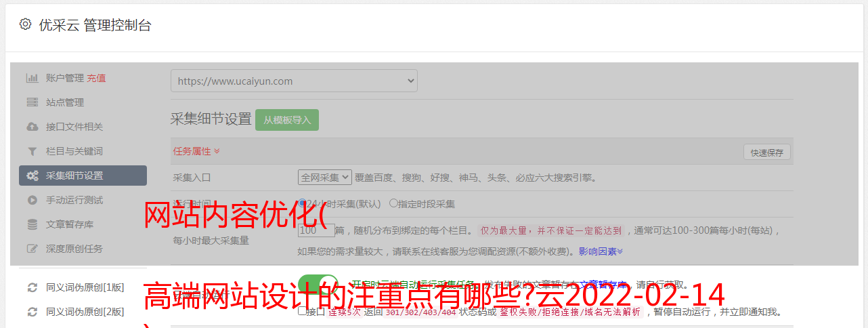Click the edit icon for 深度原创任务
The height and width of the screenshot is (328, 868).
click(32, 249)
